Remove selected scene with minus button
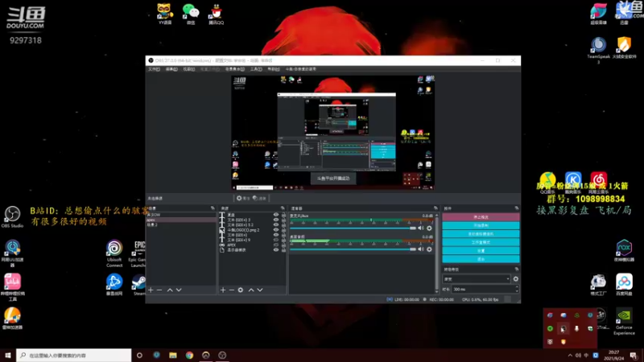The image size is (644, 362). point(159,290)
